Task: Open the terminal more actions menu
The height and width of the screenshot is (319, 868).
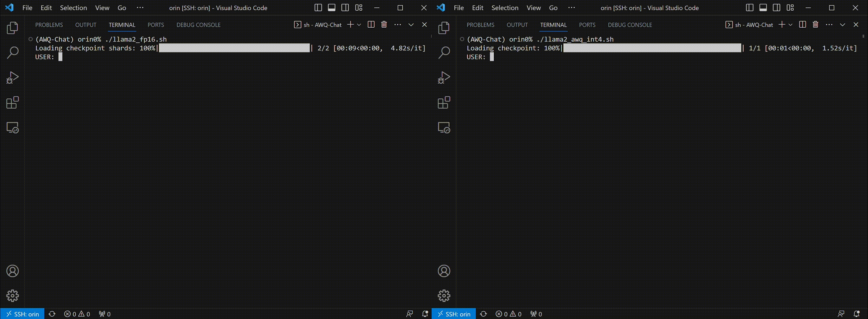Action: (398, 24)
